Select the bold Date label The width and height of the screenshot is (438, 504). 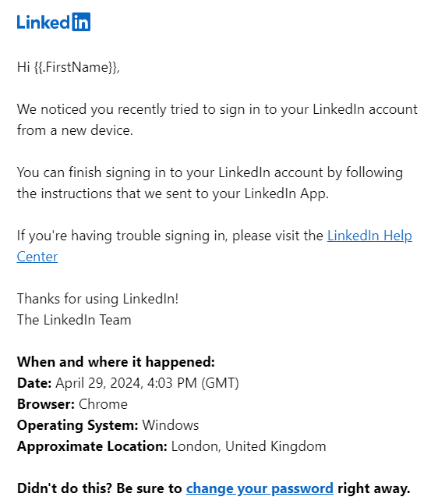coord(34,383)
